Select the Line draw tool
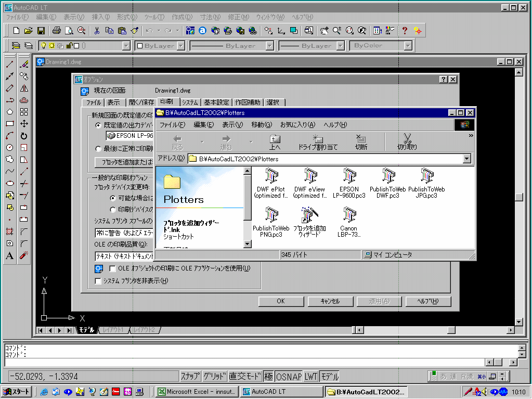The height and width of the screenshot is (399, 532). (10, 64)
